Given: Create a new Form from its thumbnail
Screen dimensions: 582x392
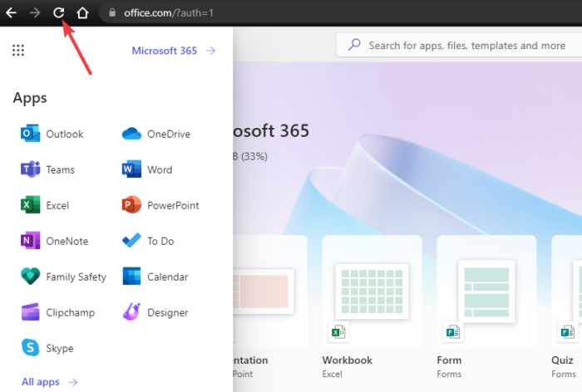Looking at the screenshot, I should (486, 292).
